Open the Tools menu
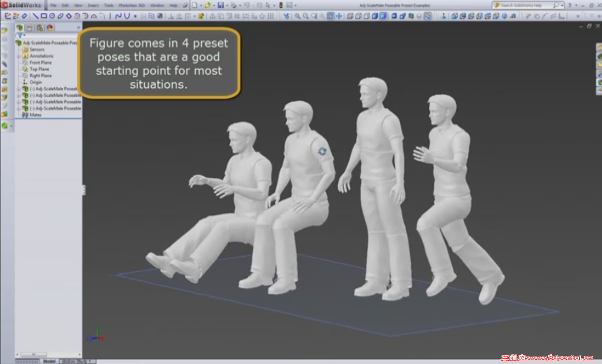The image size is (602, 364). [x=109, y=6]
